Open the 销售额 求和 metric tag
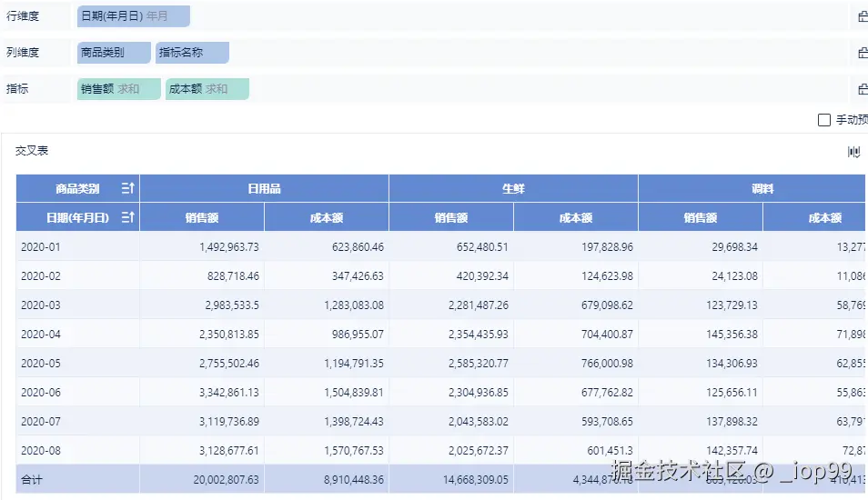 point(119,89)
